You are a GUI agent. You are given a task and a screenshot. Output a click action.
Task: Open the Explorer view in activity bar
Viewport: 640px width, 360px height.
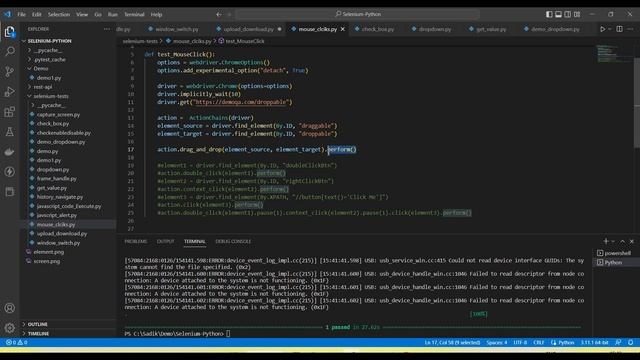pyautogui.click(x=9, y=31)
